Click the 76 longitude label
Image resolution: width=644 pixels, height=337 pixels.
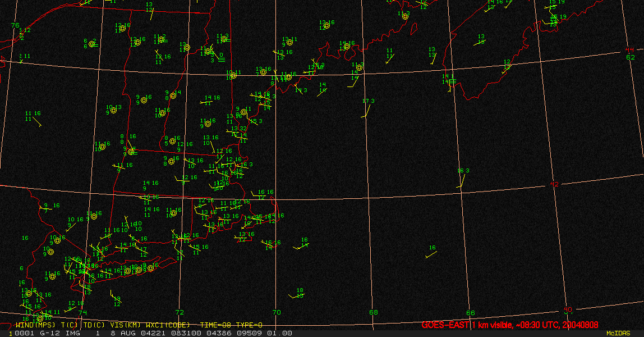[15, 25]
